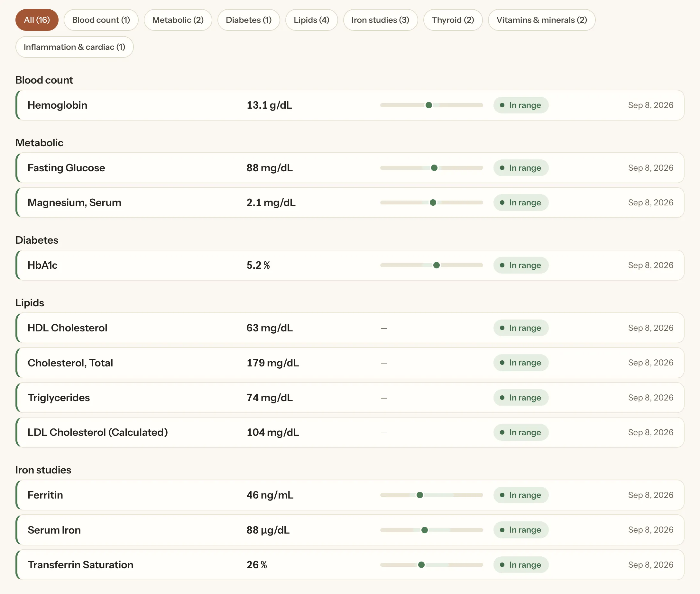This screenshot has width=700, height=594.
Task: Filter by Thyroid (2)
Action: (x=453, y=20)
